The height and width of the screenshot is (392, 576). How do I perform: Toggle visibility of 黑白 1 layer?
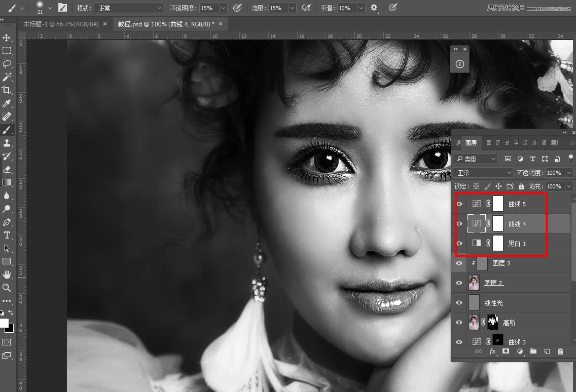click(459, 244)
